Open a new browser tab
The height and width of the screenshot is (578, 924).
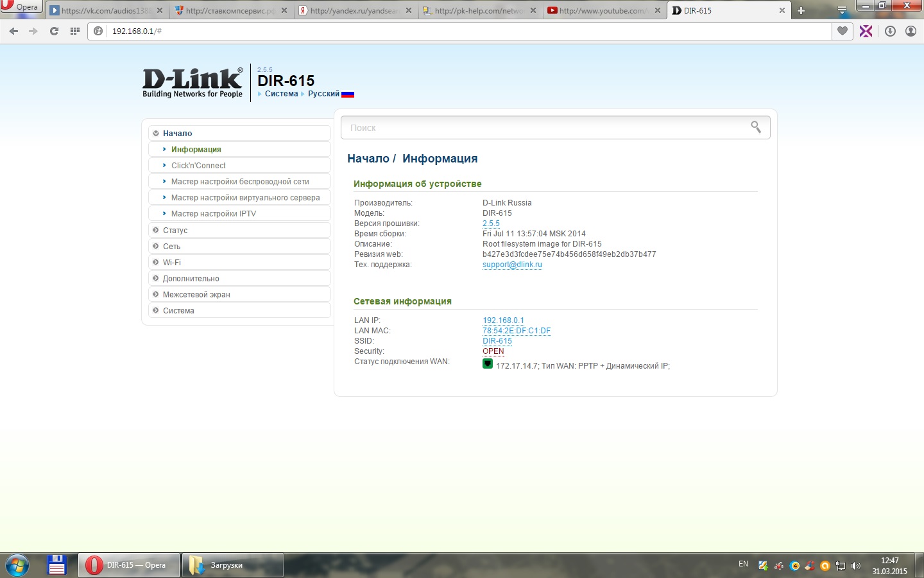[801, 10]
